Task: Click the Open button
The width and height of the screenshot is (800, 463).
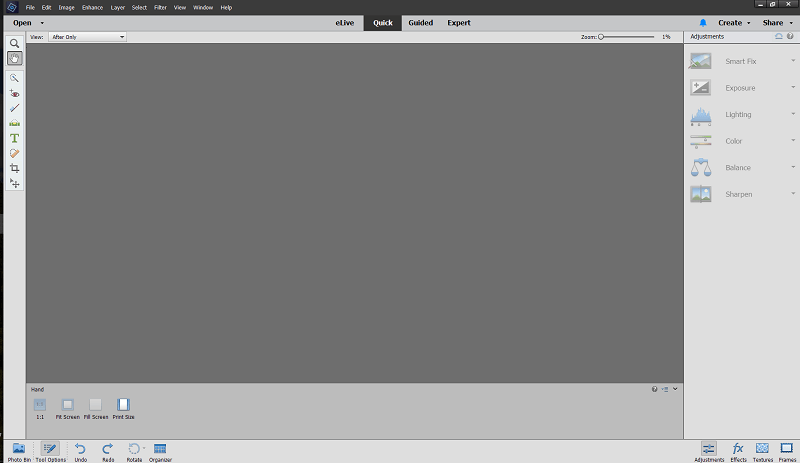Action: click(22, 23)
